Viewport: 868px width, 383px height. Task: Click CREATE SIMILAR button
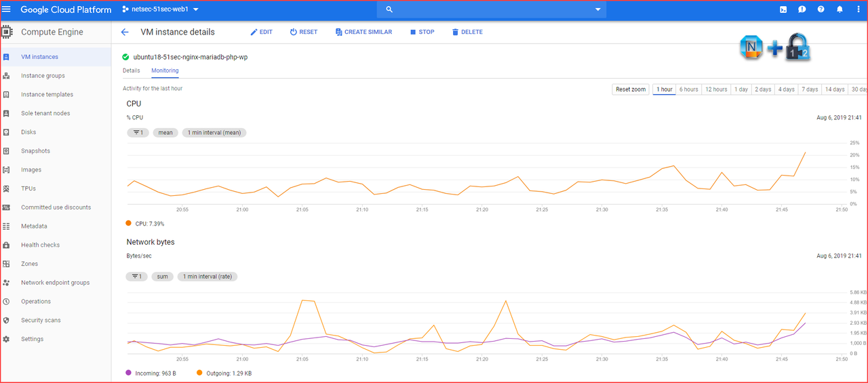[x=363, y=32]
